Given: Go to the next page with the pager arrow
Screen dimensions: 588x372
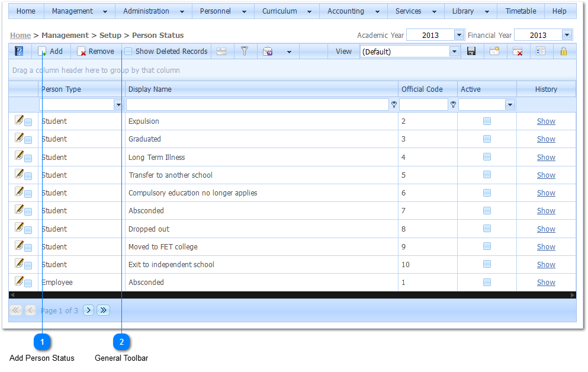Looking at the screenshot, I should point(88,310).
